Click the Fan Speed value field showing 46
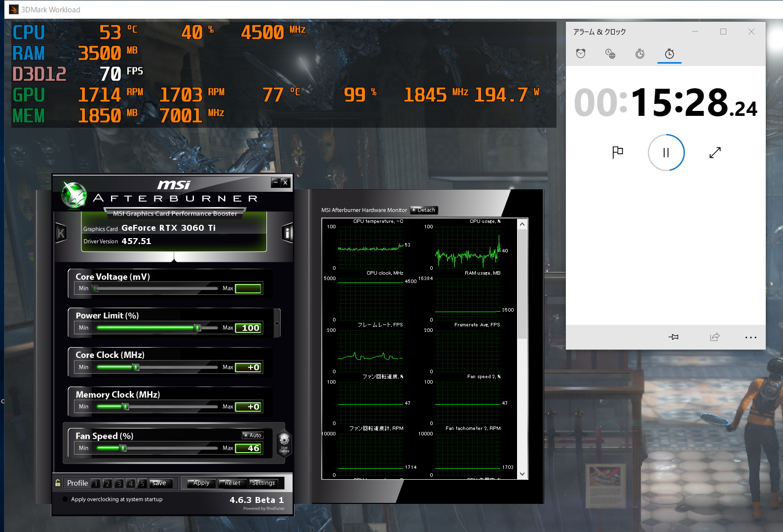The width and height of the screenshot is (783, 532). tap(248, 448)
